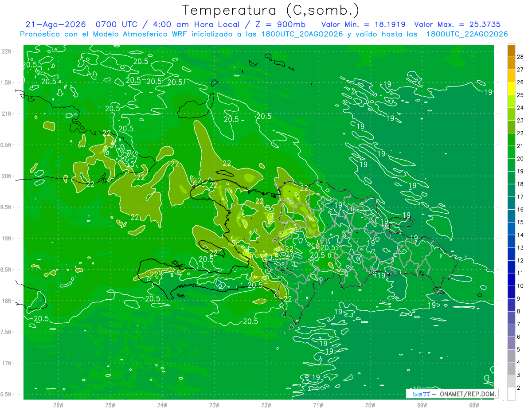Pick the color scale segment between 14 and 15
The image size is (532, 411).
tap(511, 229)
